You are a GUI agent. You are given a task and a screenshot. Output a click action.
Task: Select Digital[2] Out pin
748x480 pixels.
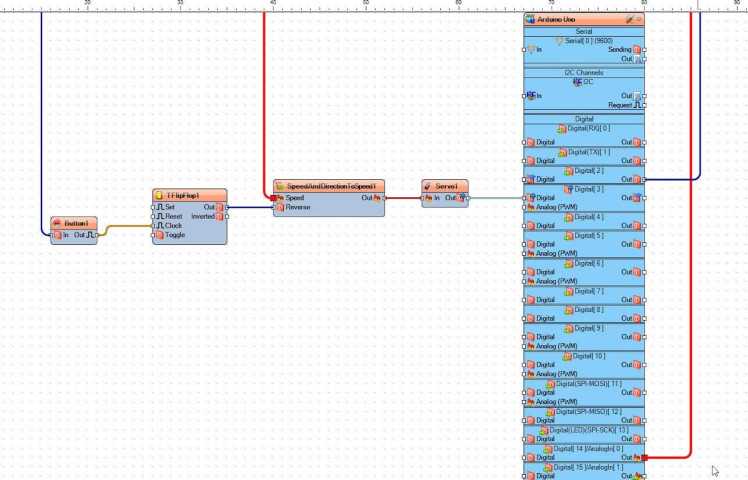644,179
